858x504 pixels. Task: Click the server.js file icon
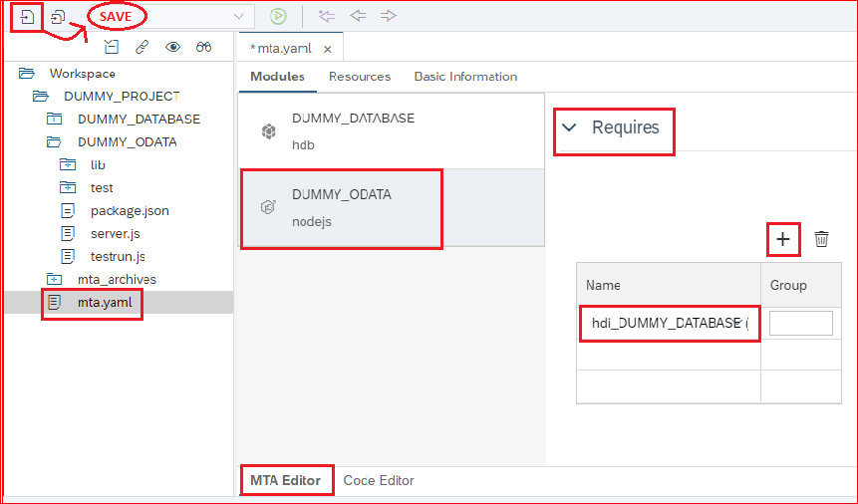pyautogui.click(x=68, y=234)
